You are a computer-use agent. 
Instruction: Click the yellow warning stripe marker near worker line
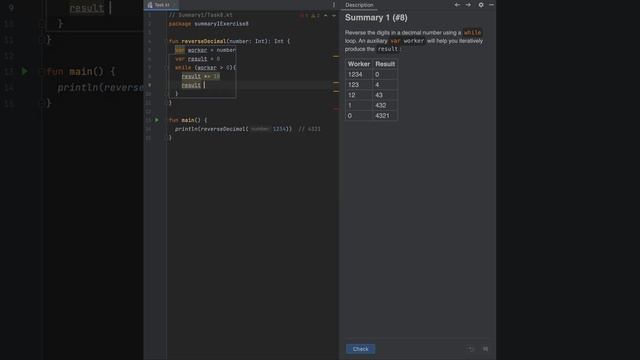(336, 56)
